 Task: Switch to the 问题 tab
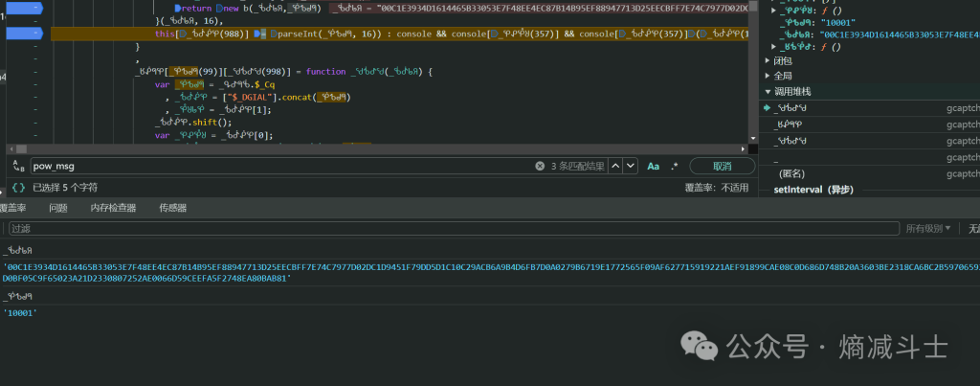[58, 208]
